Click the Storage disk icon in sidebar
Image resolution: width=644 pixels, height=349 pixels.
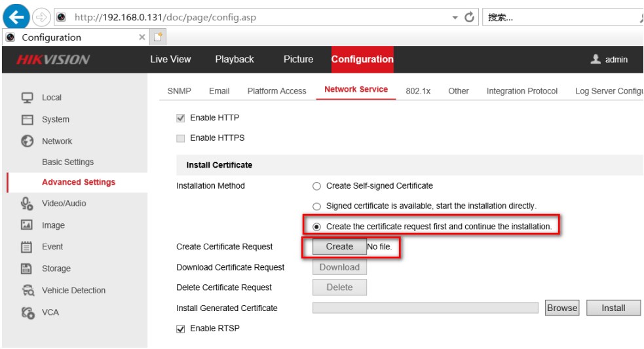28,268
